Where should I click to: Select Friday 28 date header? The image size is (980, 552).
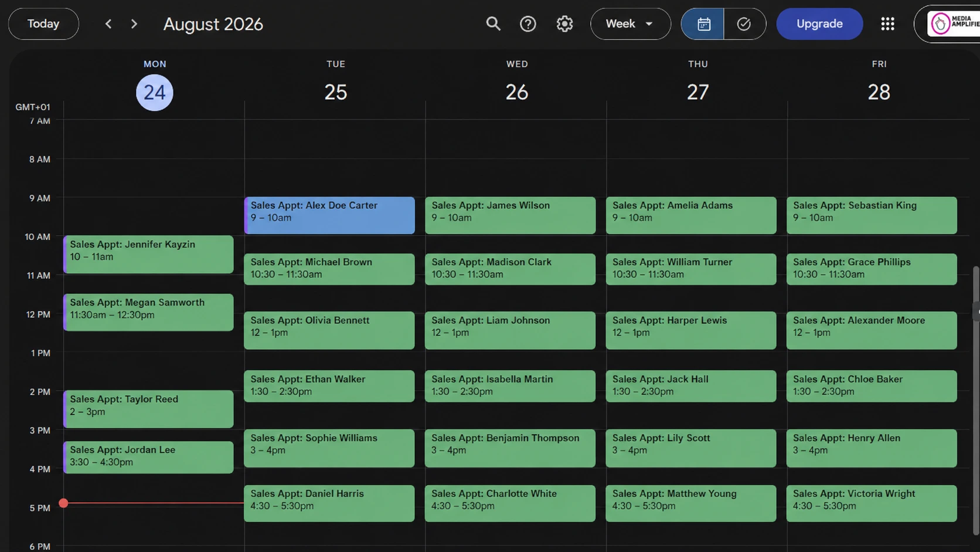tap(879, 92)
